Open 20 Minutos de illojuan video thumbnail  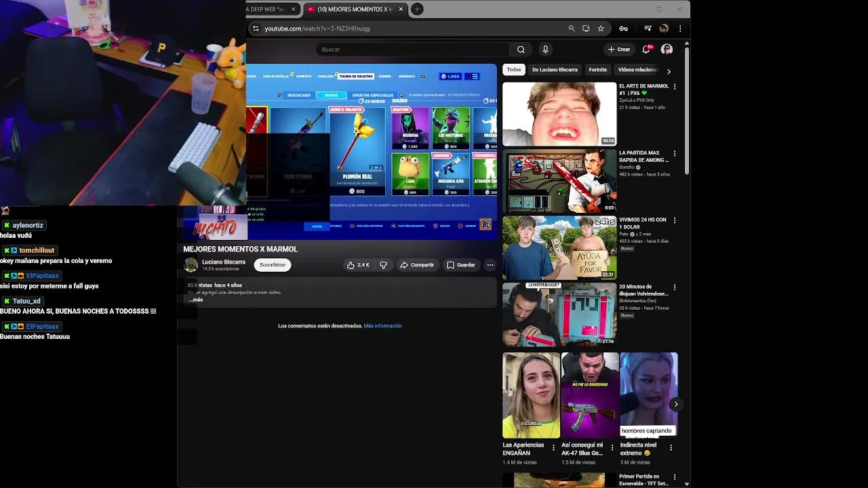coord(559,314)
